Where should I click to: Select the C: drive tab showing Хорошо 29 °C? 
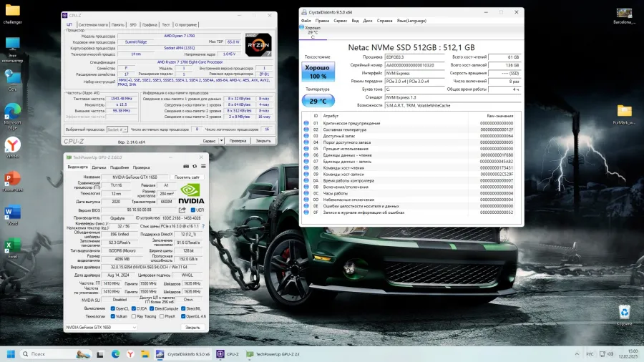click(313, 32)
